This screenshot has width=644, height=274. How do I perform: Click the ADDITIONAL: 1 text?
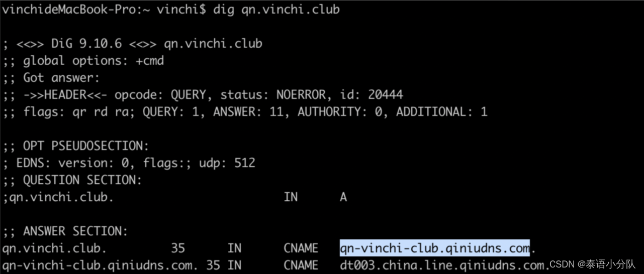pos(441,112)
